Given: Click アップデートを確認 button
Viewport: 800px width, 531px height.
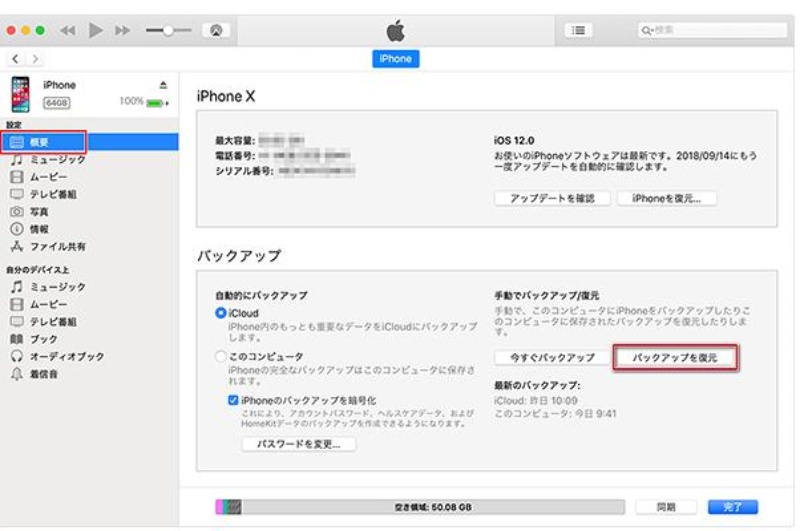Looking at the screenshot, I should click(x=552, y=198).
